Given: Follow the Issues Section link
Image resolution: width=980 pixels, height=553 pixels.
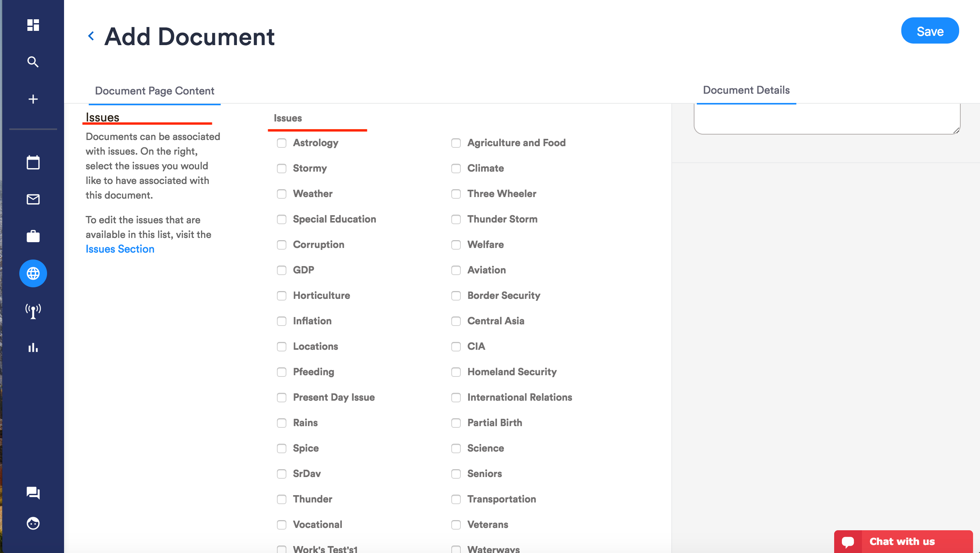Looking at the screenshot, I should click(x=120, y=249).
